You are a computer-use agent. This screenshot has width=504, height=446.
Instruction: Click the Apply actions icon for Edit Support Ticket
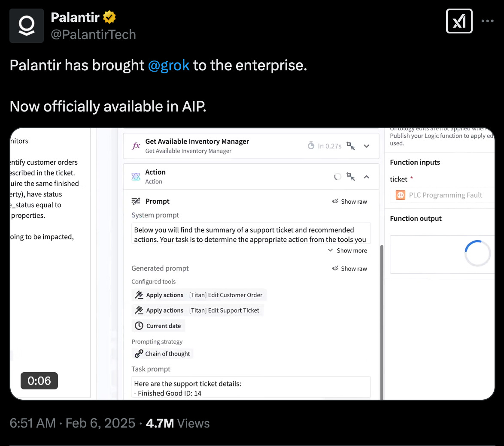[x=139, y=310]
